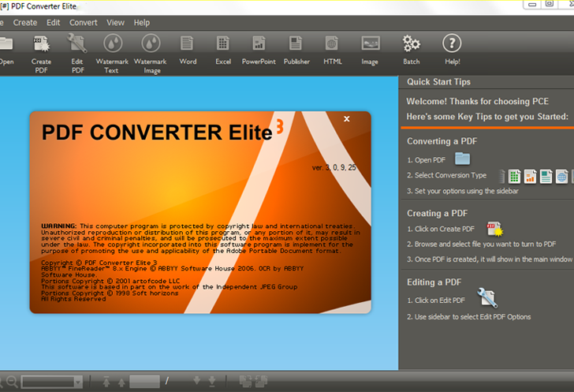Add a Watermark Text via toolbar
This screenshot has height=392, width=574.
pos(114,44)
